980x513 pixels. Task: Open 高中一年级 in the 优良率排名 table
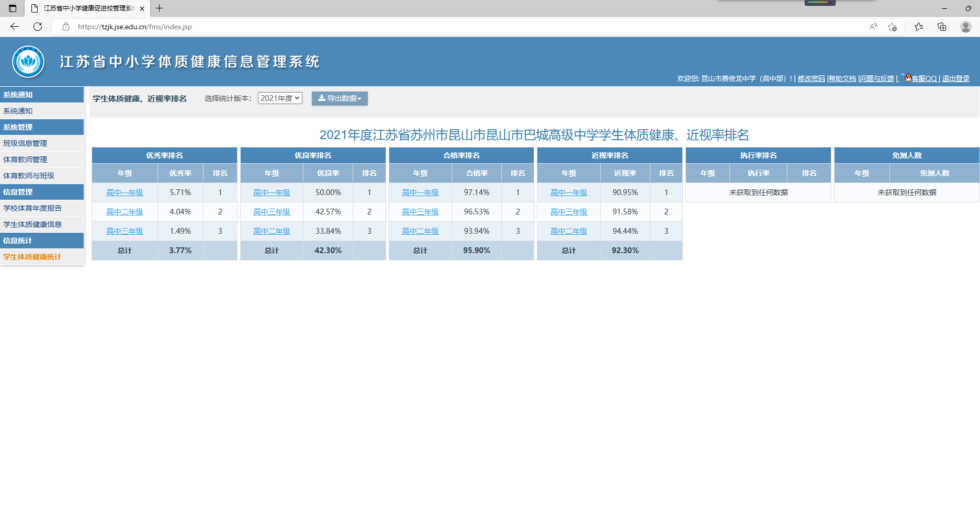pos(272,192)
